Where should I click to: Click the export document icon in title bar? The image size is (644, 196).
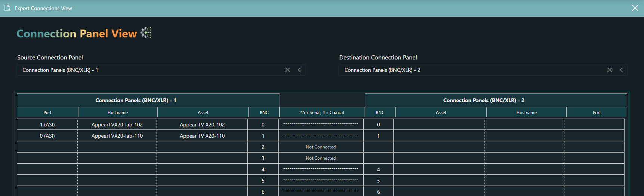click(7, 8)
